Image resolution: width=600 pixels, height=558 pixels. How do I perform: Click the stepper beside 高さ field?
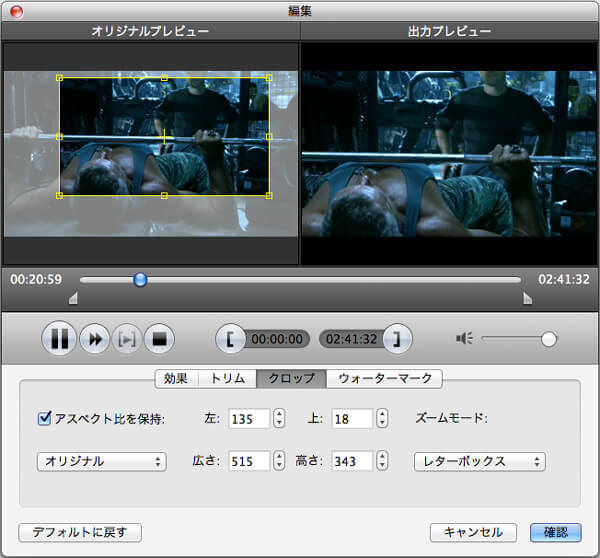coord(382,461)
